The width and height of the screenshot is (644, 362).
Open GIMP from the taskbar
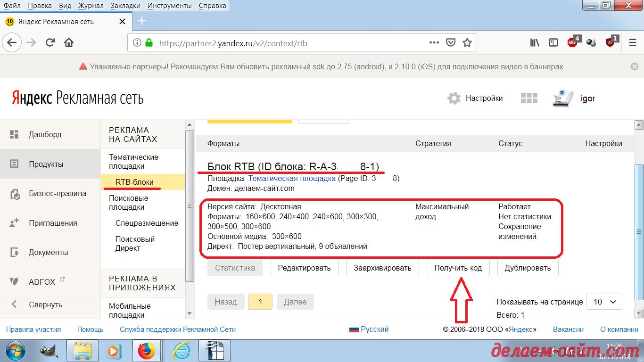[50, 351]
